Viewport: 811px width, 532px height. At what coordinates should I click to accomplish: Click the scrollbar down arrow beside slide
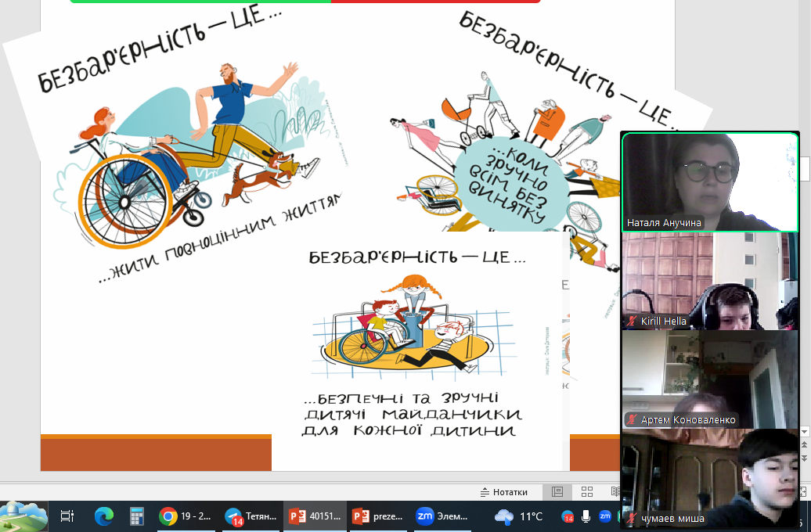click(x=804, y=432)
